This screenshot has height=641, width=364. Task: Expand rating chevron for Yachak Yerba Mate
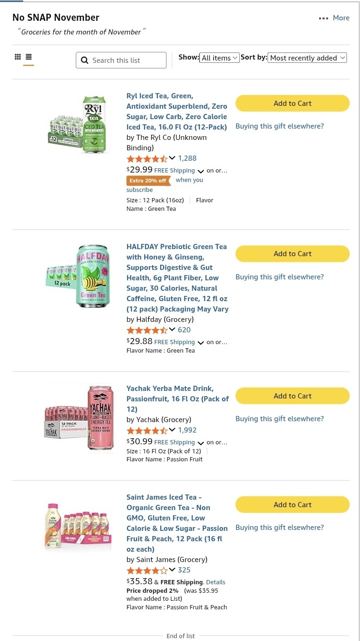[172, 430]
